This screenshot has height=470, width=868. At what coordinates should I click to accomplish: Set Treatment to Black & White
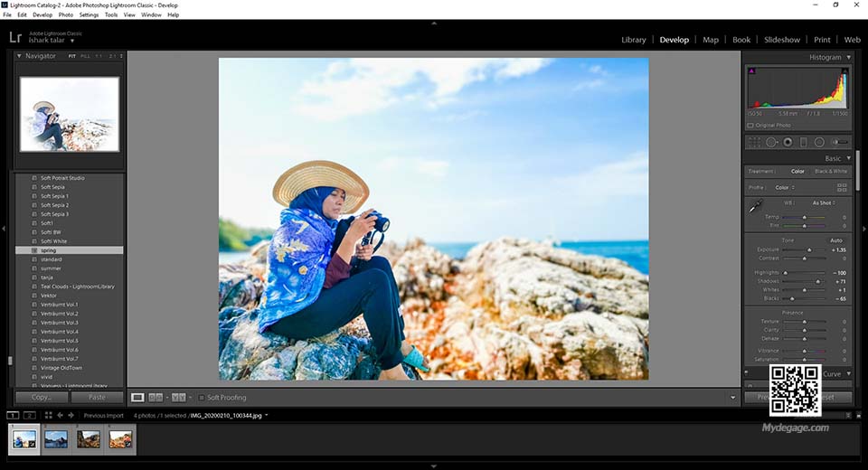click(831, 171)
